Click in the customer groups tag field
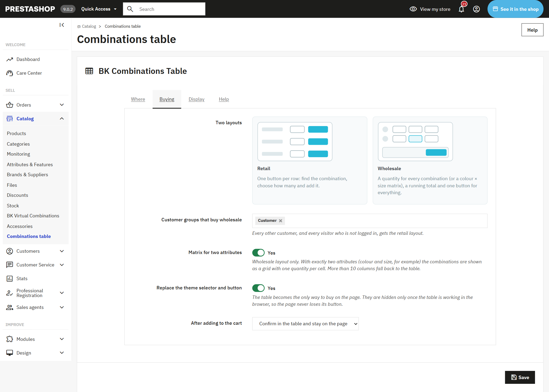 tap(370, 221)
